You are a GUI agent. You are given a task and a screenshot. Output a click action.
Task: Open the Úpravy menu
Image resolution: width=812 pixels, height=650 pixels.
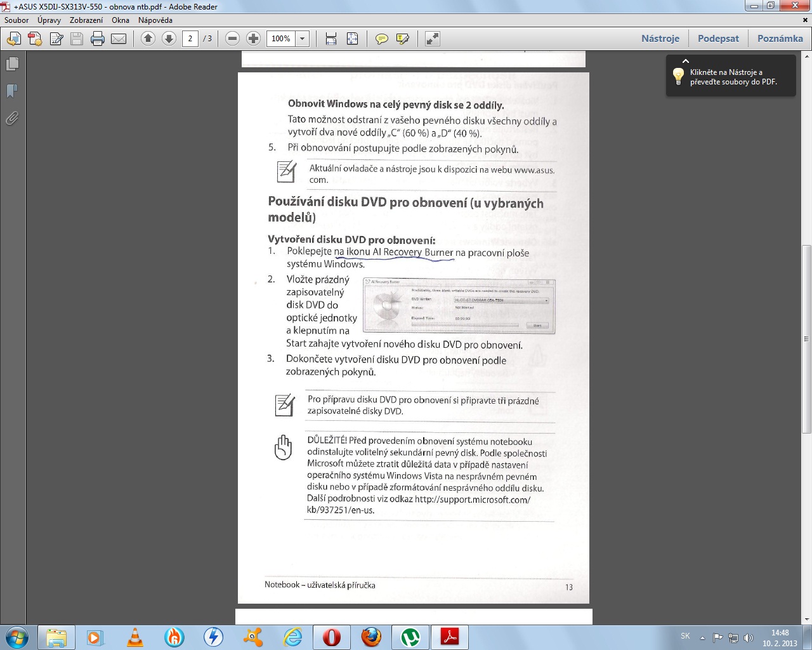[x=49, y=20]
